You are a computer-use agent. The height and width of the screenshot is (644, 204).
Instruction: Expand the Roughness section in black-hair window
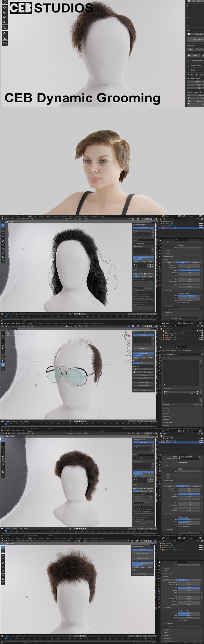point(168,312)
